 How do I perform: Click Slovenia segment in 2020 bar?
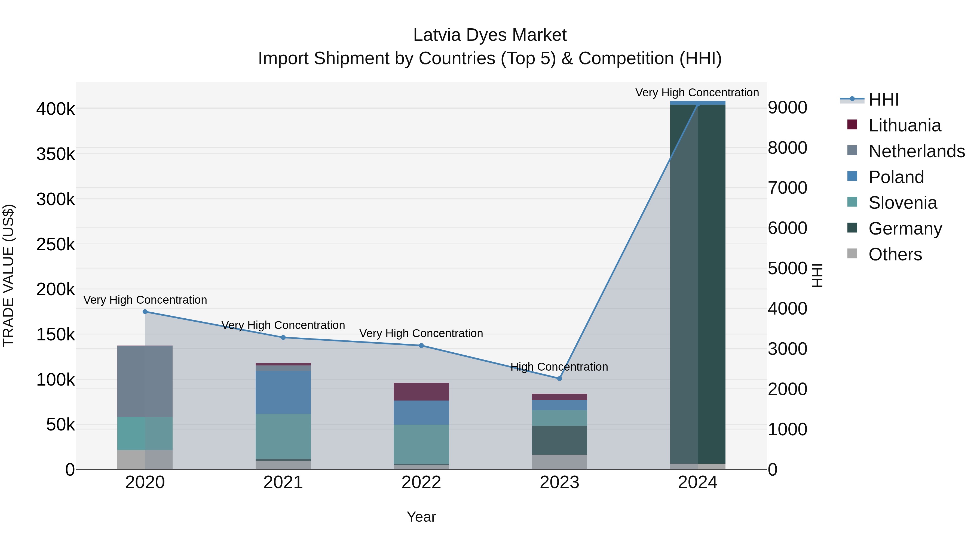tap(145, 433)
